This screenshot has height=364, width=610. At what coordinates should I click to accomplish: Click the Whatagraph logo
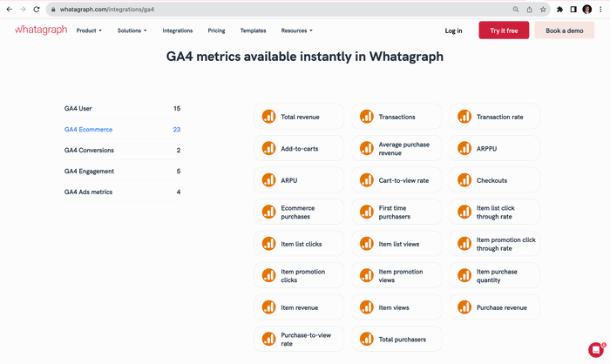[41, 30]
